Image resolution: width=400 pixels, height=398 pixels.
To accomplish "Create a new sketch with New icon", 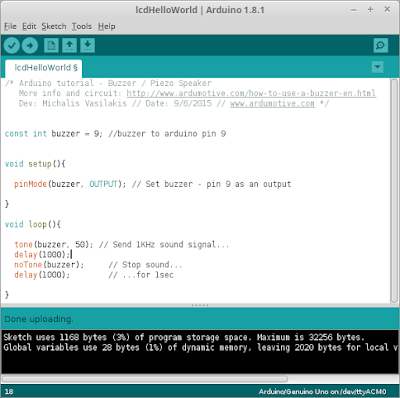I will pos(51,45).
